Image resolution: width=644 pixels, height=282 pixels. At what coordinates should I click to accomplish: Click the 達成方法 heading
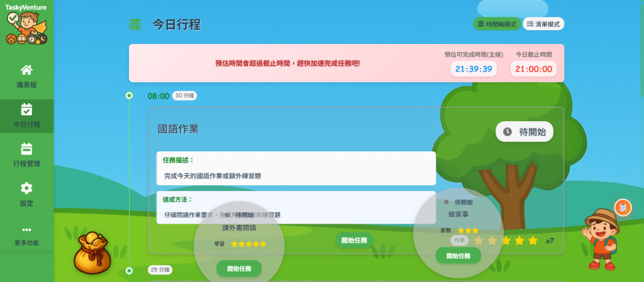177,200
